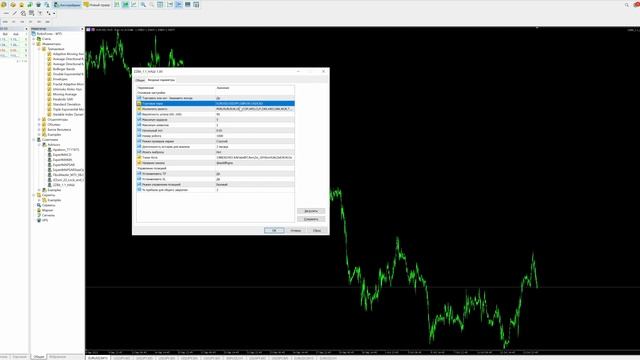Click the Сброс button in the dialog
The width and height of the screenshot is (640, 360).
pos(317,230)
